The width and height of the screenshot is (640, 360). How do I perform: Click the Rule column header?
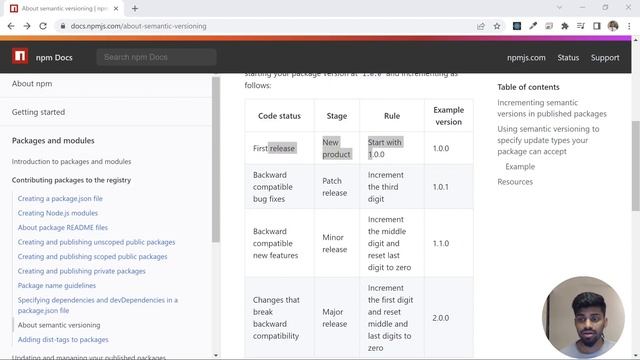pos(392,116)
